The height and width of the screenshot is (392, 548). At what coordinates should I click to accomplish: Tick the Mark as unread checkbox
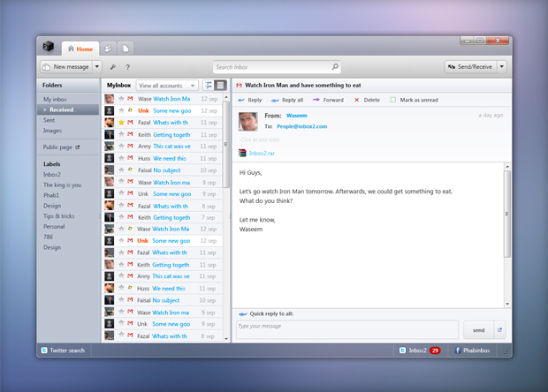[x=393, y=100]
